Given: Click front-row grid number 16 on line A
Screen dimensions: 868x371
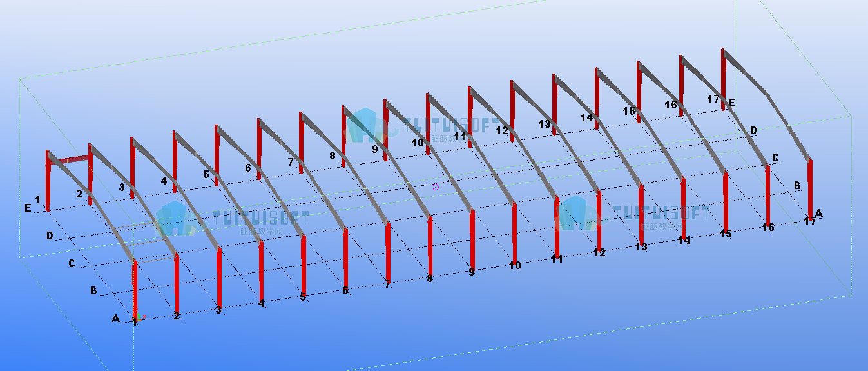Looking at the screenshot, I should click(x=767, y=227).
